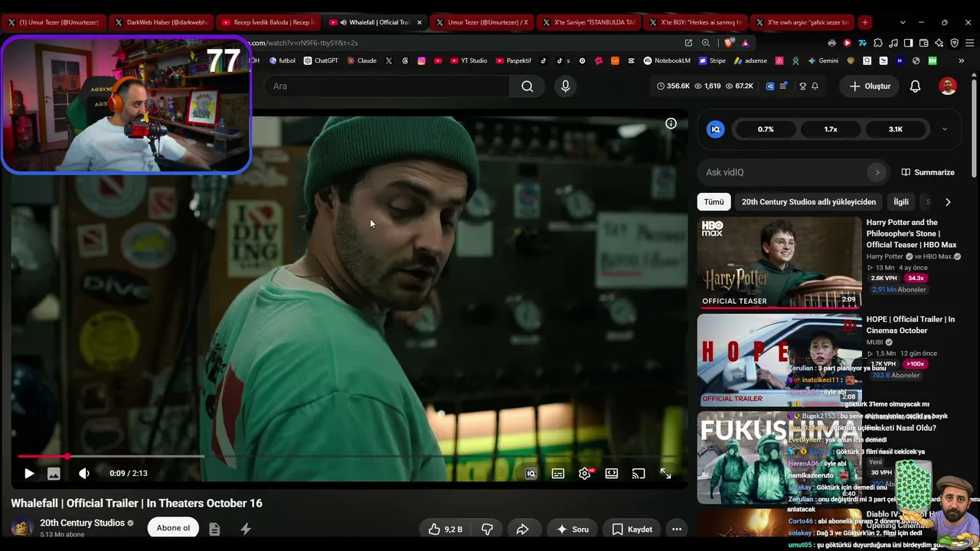This screenshot has height=551, width=980.
Task: Open the account profile avatar menu
Action: point(948,86)
